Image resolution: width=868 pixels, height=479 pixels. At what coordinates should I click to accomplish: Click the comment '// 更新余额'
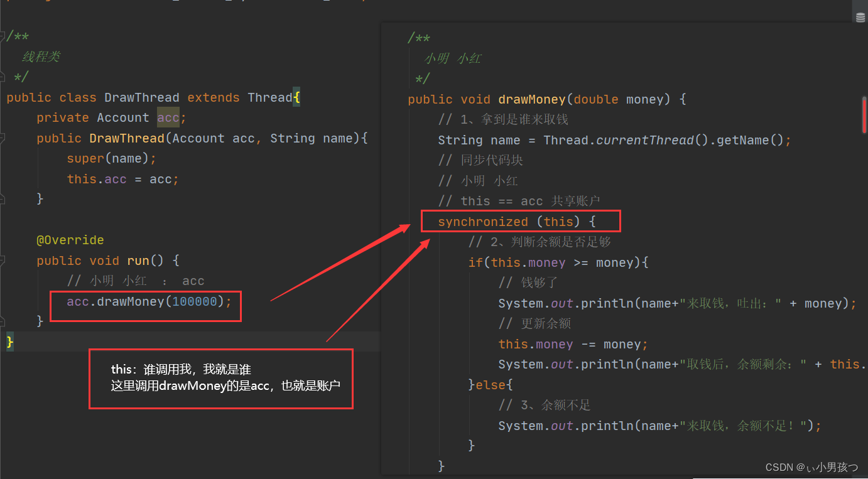click(x=534, y=323)
